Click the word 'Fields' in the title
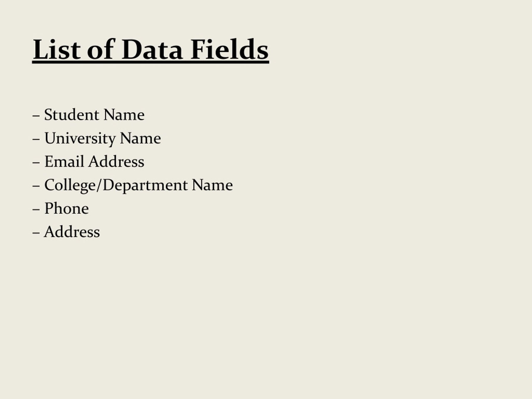 click(x=229, y=49)
